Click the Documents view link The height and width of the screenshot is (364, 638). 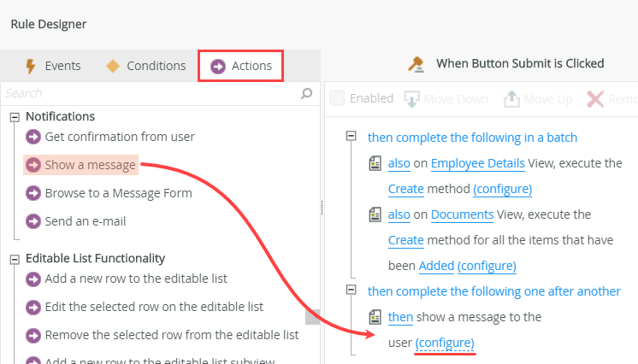coord(462,214)
